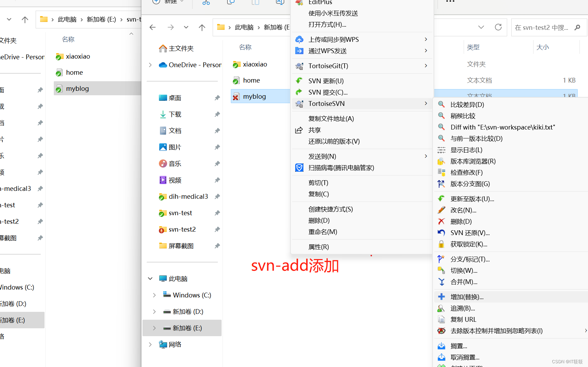Click the TortoiseGit menu icon

click(x=299, y=66)
